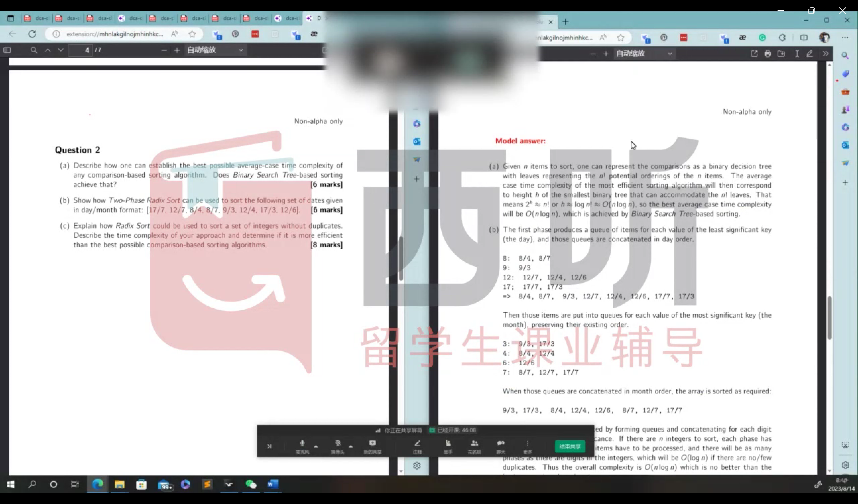Toggle the camera in meeting toolbar

(x=338, y=446)
